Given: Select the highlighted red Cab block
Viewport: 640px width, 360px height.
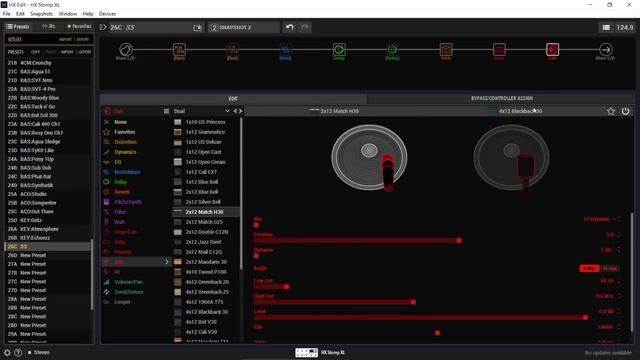Looking at the screenshot, I should tap(552, 50).
